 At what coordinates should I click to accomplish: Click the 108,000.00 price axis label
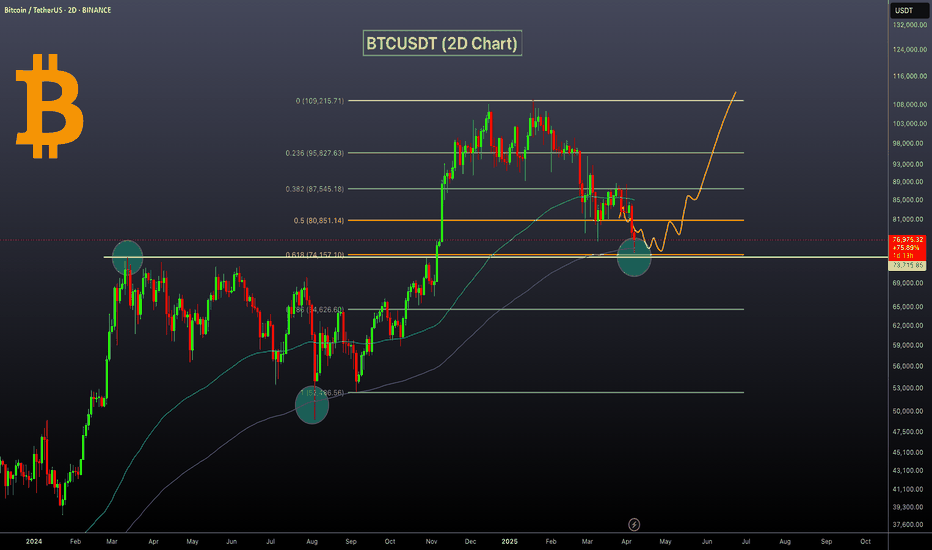[x=909, y=105]
